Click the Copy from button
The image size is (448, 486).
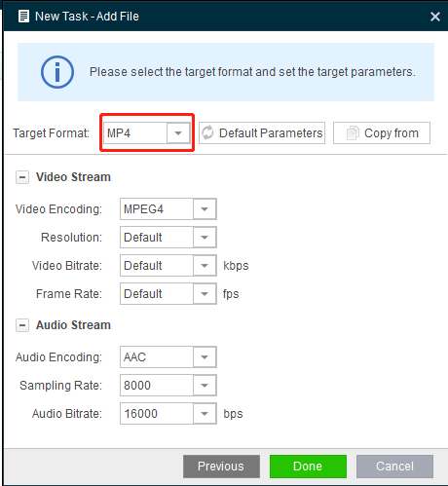382,132
